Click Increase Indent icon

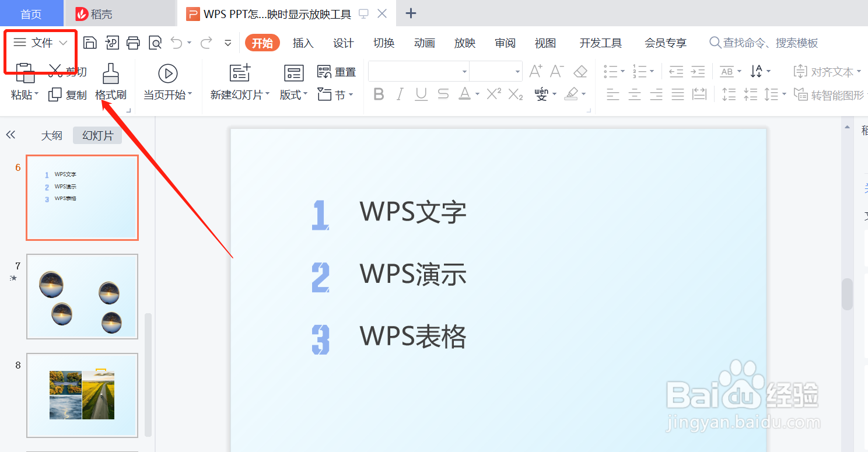pos(698,72)
